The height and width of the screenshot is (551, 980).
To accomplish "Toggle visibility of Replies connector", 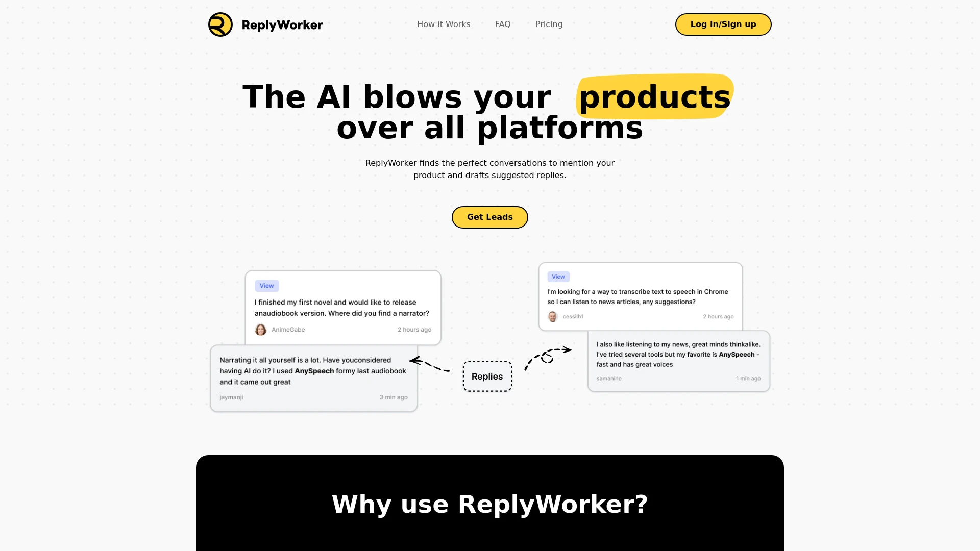I will point(487,376).
